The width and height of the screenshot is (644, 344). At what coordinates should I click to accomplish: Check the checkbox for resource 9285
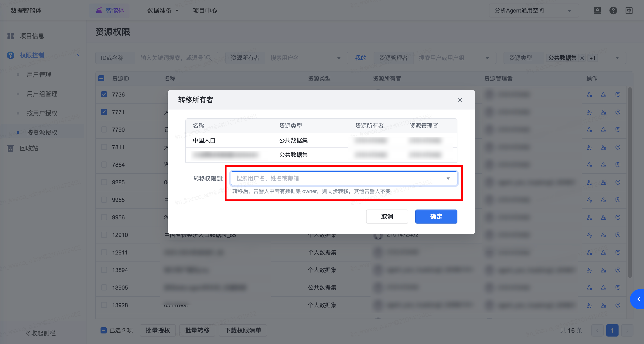click(104, 182)
